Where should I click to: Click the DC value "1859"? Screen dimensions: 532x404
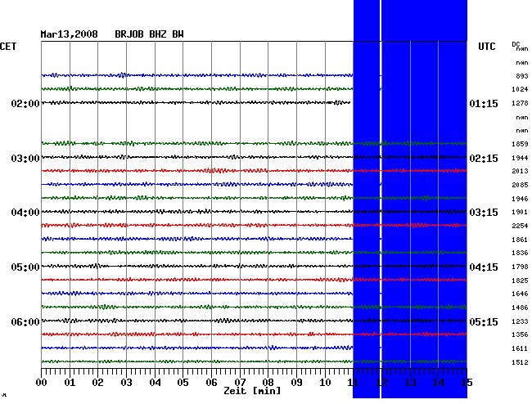coord(520,144)
